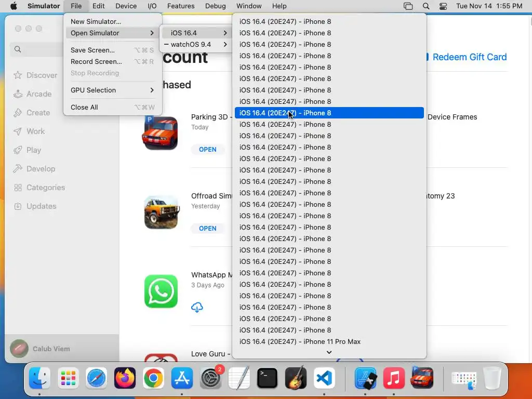Viewport: 532px width, 399px height.
Task: Open the Device menu
Action: pos(126,6)
